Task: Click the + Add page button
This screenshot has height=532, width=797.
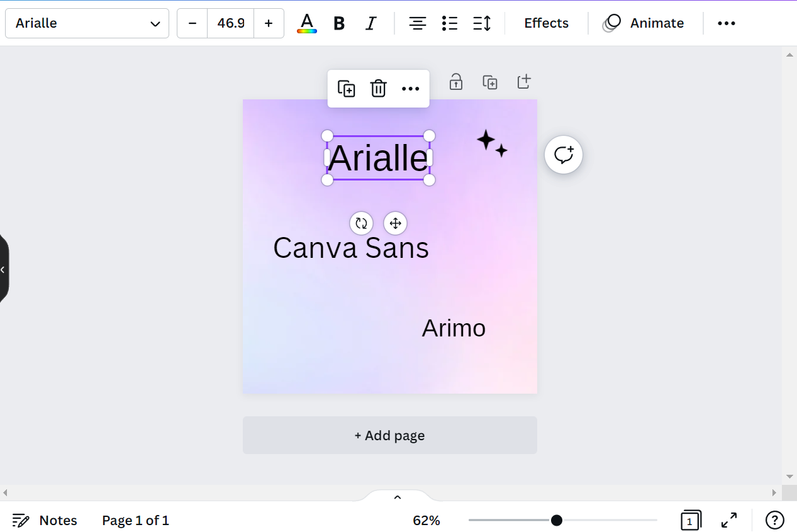Action: click(389, 435)
